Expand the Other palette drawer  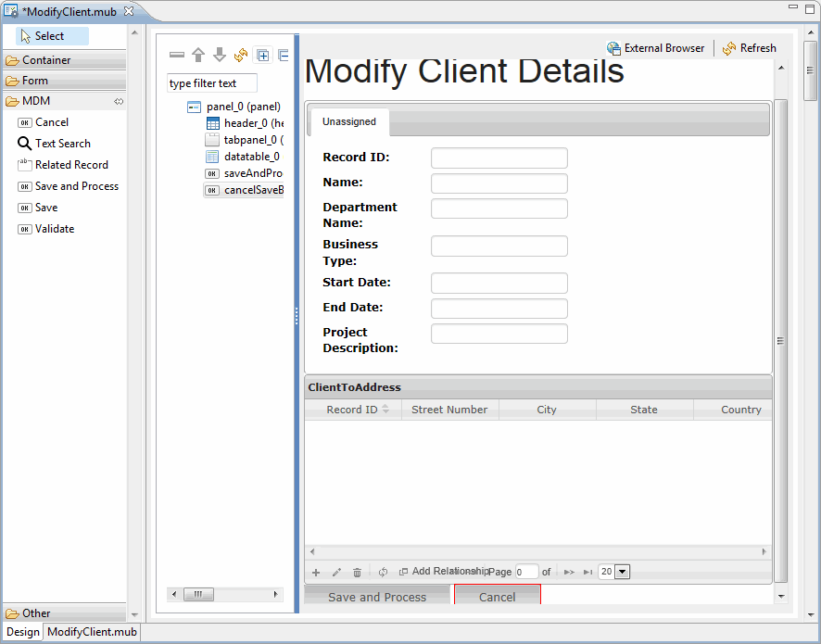pos(65,613)
